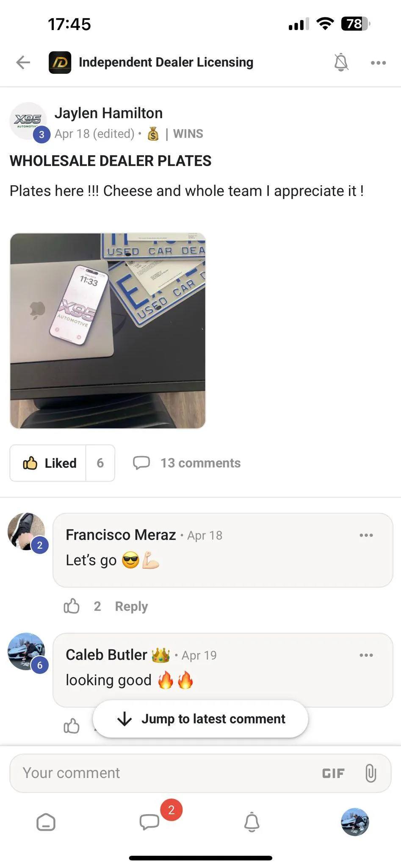Tap Jump to latest comment
The height and width of the screenshot is (868, 401).
click(200, 719)
